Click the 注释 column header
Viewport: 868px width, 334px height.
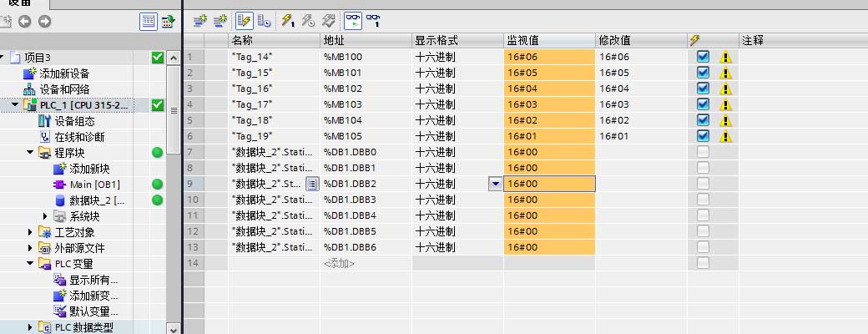(803, 40)
